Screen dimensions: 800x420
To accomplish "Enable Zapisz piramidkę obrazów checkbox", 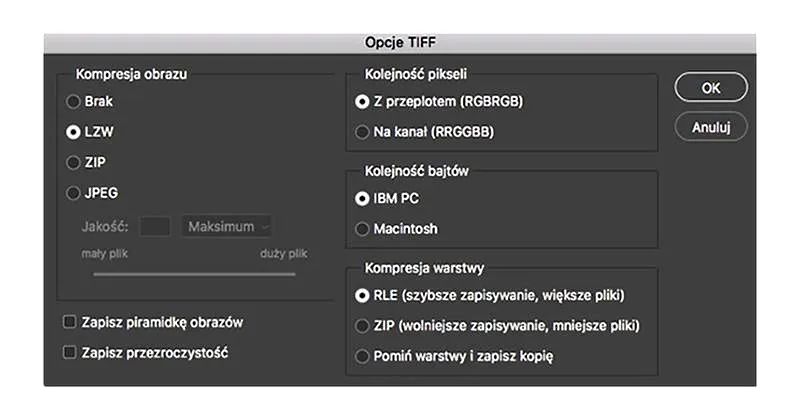I will click(69, 322).
